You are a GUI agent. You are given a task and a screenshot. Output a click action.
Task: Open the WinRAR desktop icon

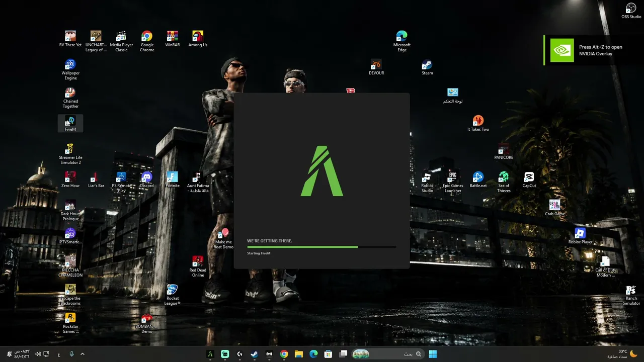tap(173, 39)
